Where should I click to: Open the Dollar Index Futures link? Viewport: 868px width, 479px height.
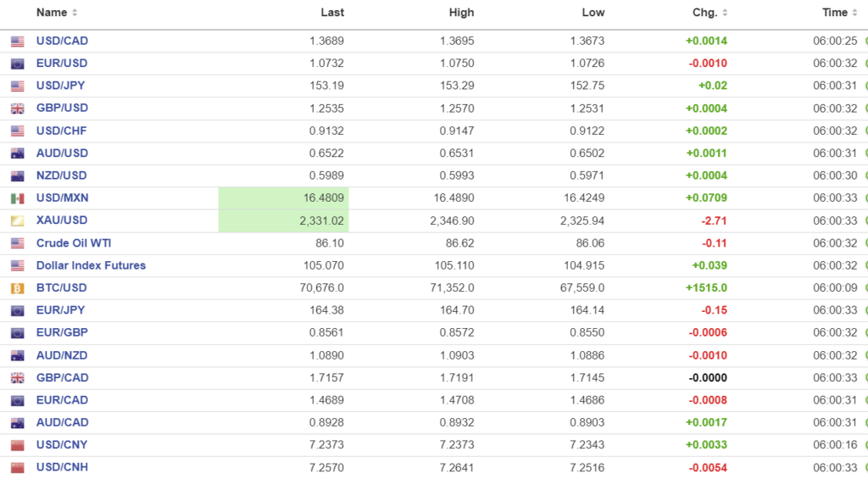pyautogui.click(x=91, y=265)
